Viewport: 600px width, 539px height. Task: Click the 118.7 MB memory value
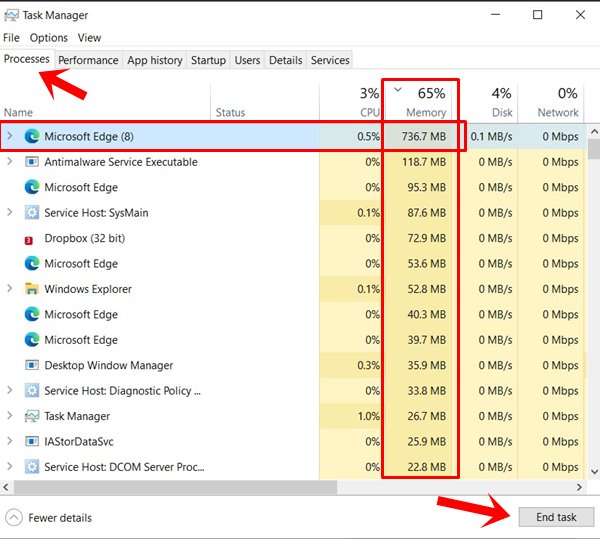click(424, 162)
